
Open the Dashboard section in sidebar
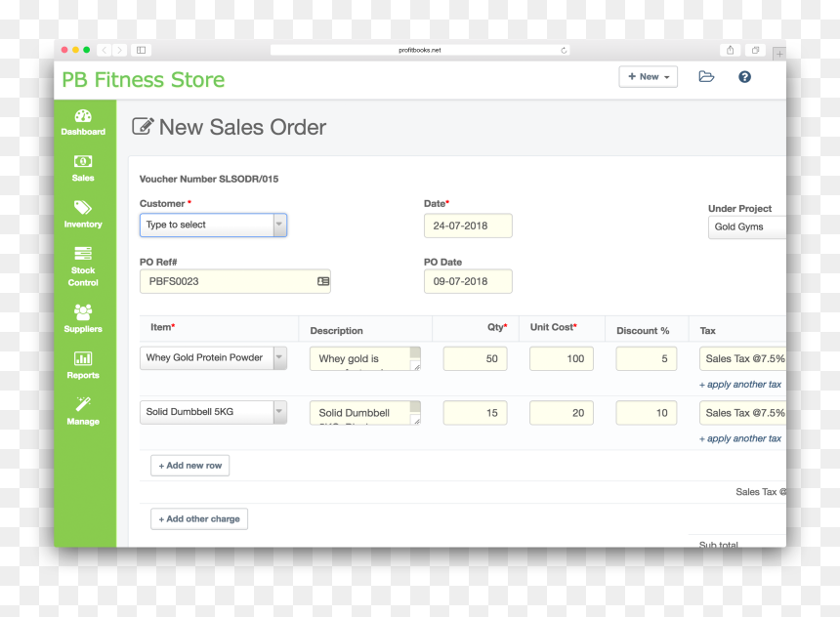pos(83,123)
